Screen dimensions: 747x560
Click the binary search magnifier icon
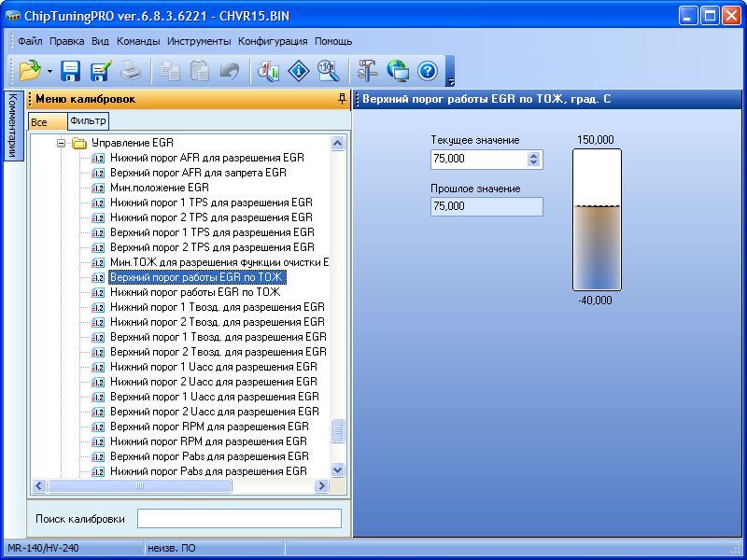click(327, 70)
